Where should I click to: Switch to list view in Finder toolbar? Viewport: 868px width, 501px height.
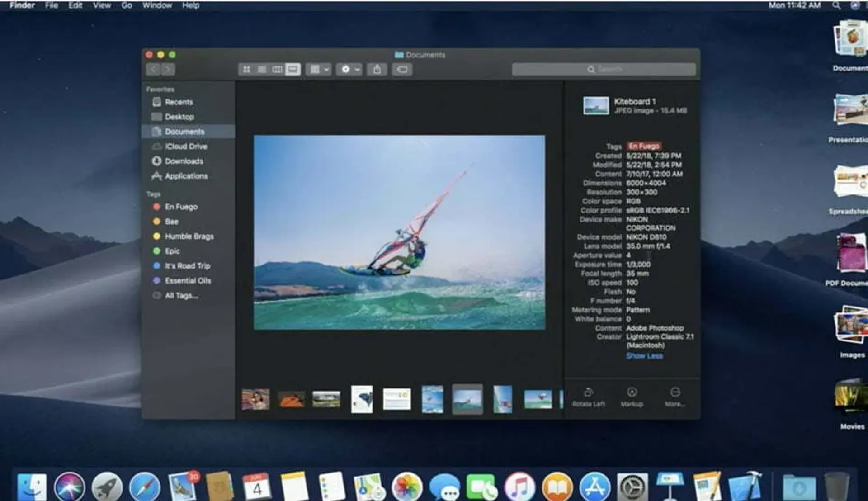(262, 69)
